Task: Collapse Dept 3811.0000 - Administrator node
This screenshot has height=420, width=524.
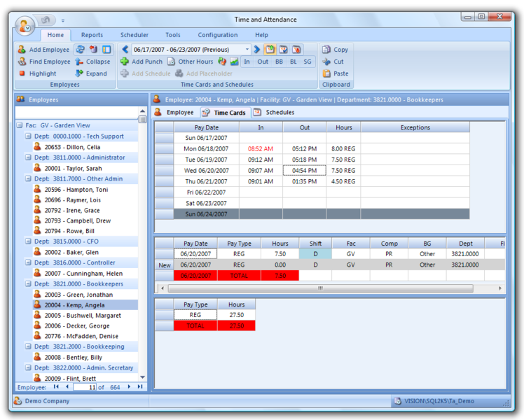Action: (28, 157)
